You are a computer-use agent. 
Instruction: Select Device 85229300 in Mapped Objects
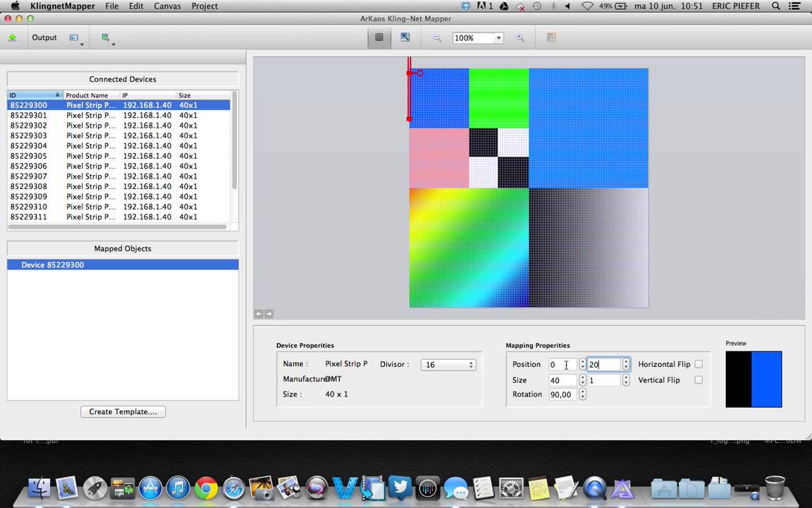point(123,265)
